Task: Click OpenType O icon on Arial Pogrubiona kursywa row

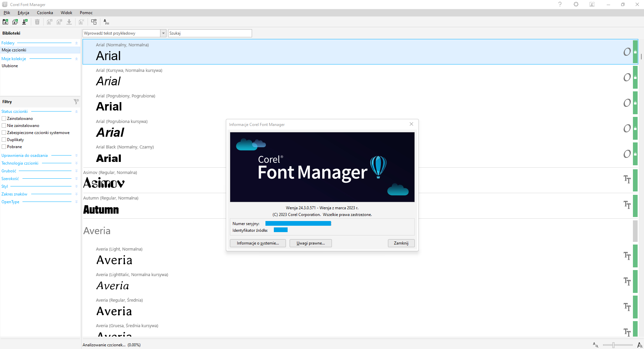Action: click(x=627, y=128)
